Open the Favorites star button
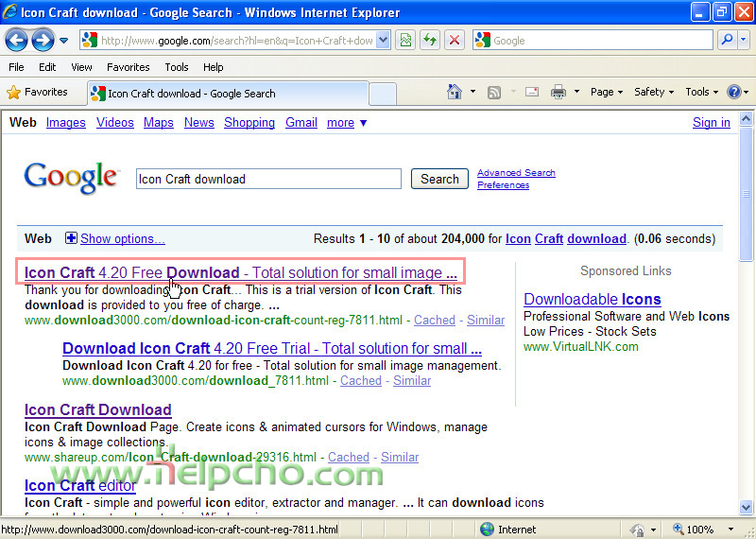 (x=38, y=92)
